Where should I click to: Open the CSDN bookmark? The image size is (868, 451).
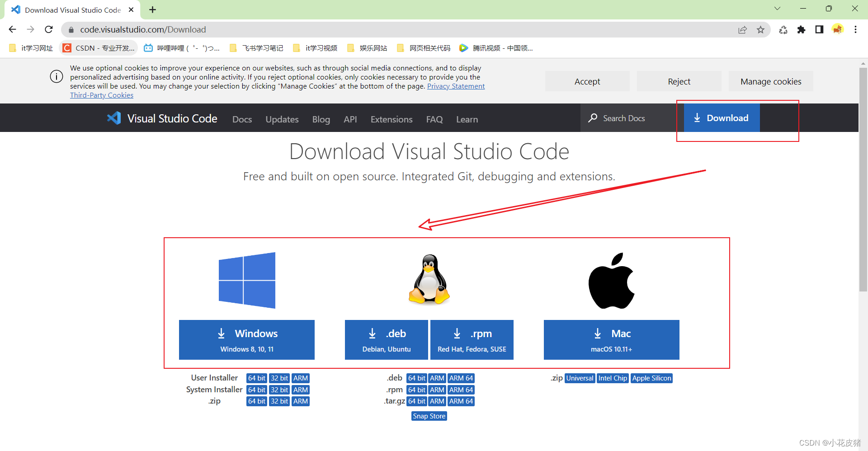[x=99, y=48]
